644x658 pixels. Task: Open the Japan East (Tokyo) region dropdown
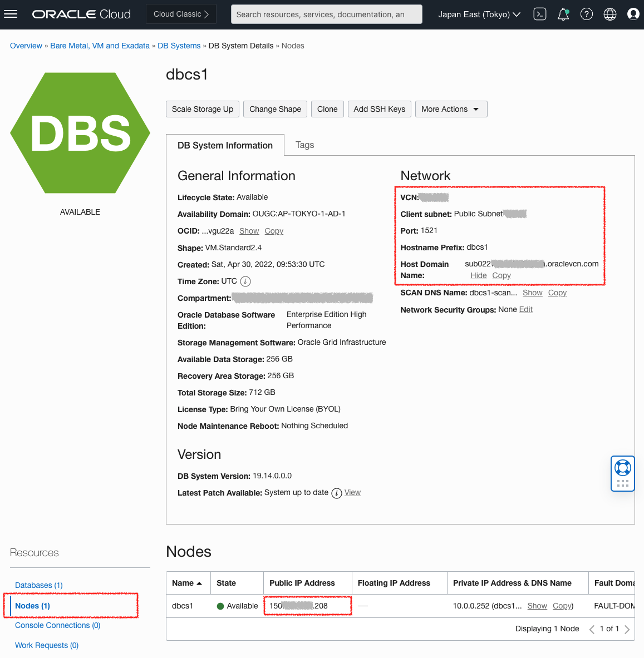click(x=479, y=14)
